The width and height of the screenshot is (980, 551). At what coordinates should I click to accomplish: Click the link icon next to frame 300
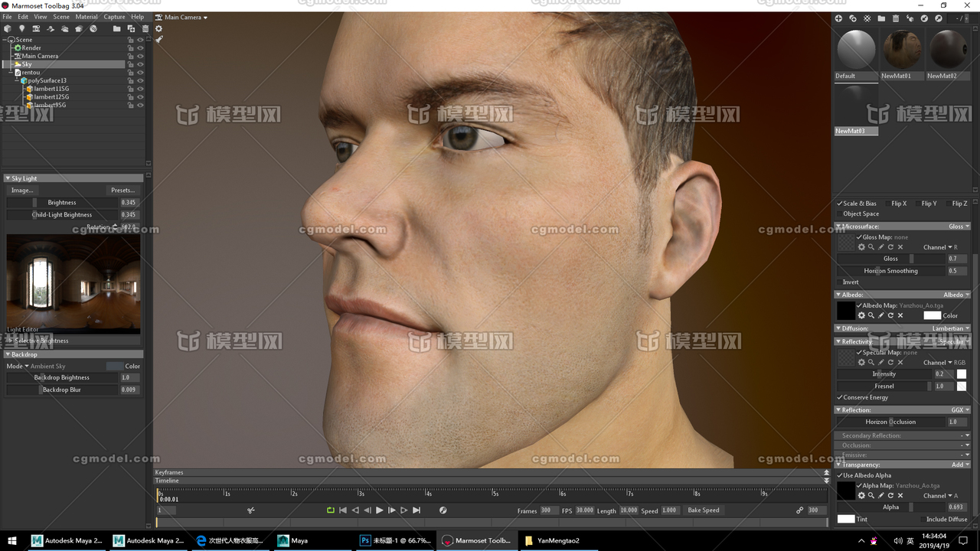799,510
